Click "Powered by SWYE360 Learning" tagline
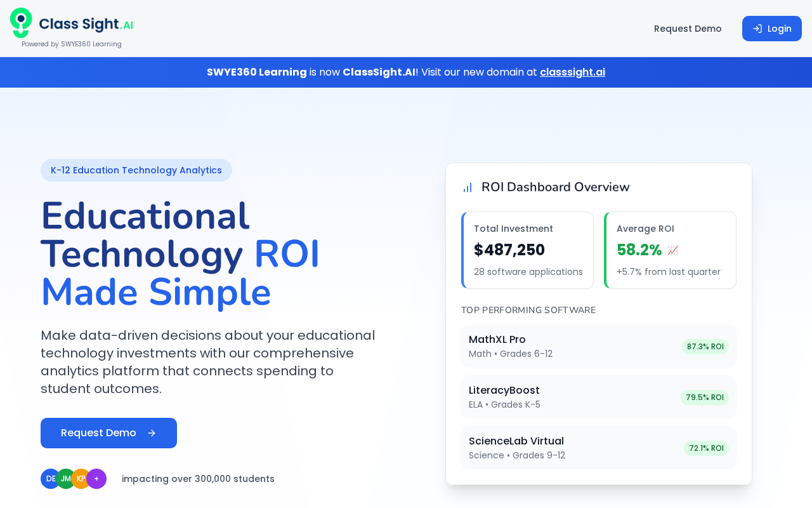The width and height of the screenshot is (812, 508). 72,44
